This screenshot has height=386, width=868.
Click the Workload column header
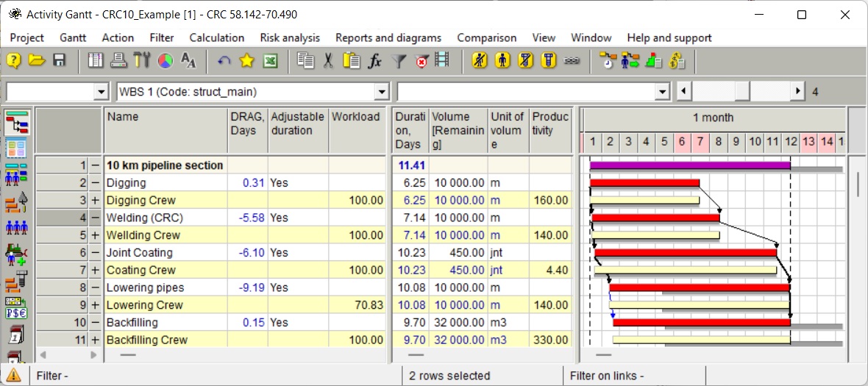pyautogui.click(x=357, y=131)
